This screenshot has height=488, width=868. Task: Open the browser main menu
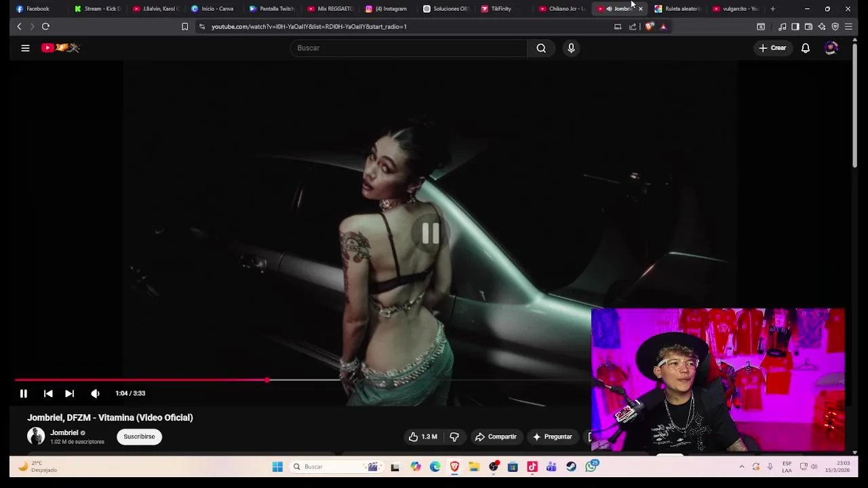click(x=848, y=26)
